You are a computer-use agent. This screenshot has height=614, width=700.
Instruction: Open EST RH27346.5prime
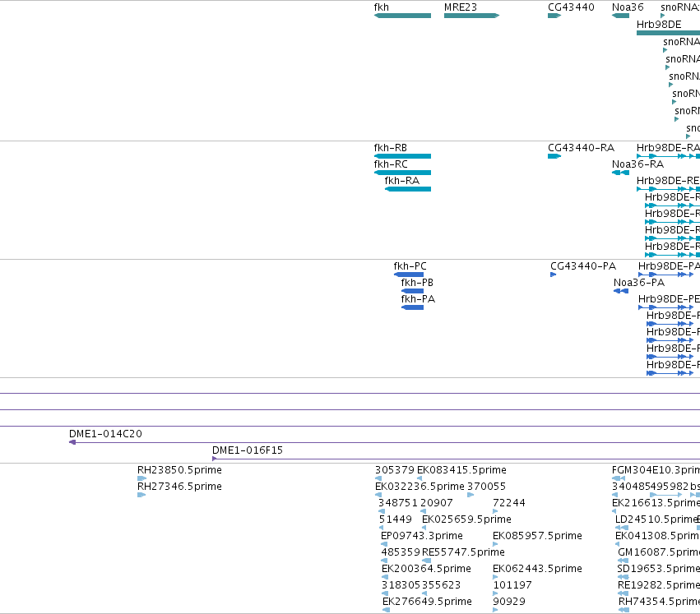(x=141, y=495)
